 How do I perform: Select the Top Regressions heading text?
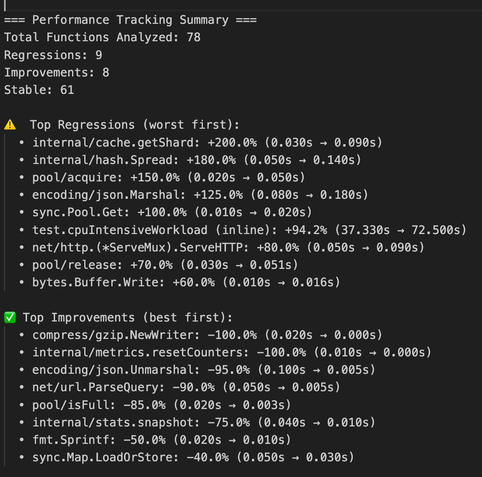pyautogui.click(x=135, y=125)
